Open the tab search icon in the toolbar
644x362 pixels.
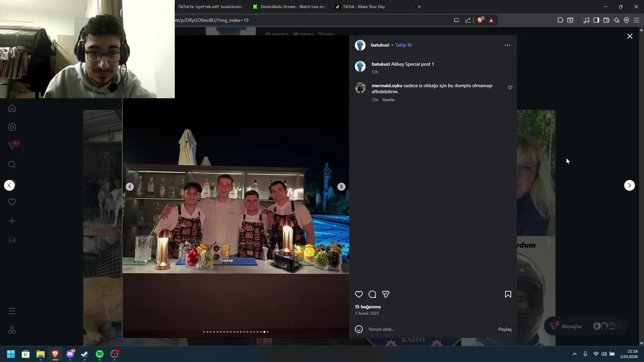coord(570,20)
